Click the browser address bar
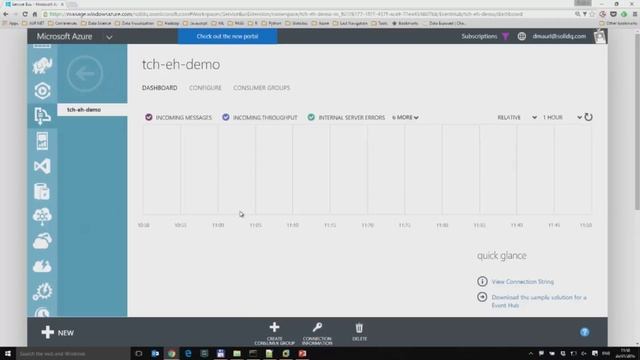 (x=306, y=14)
